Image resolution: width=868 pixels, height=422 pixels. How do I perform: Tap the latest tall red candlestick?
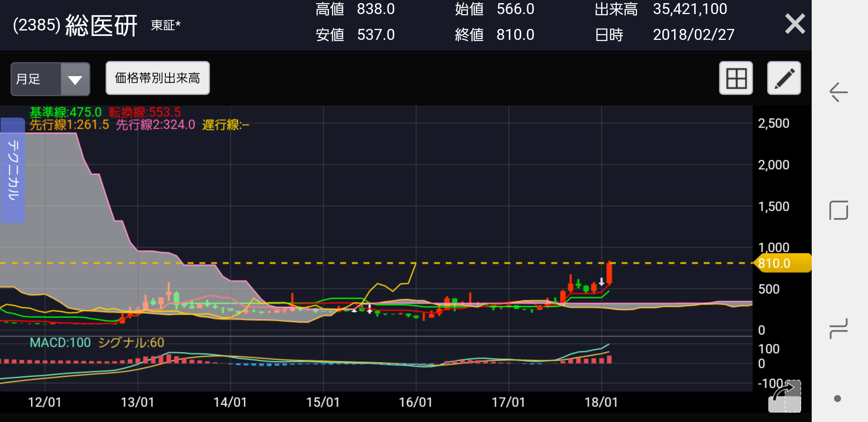609,274
